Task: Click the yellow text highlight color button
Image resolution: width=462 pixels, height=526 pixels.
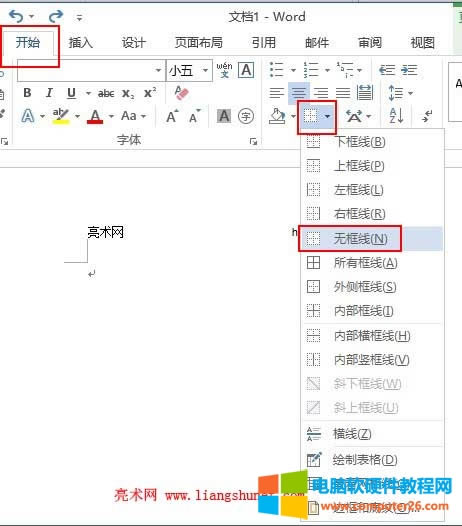Action: (x=61, y=116)
